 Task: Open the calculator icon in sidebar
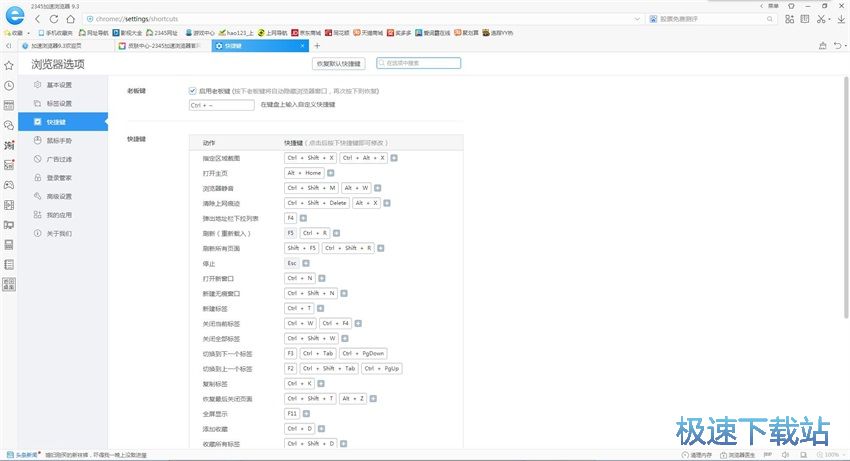pyautogui.click(x=9, y=245)
